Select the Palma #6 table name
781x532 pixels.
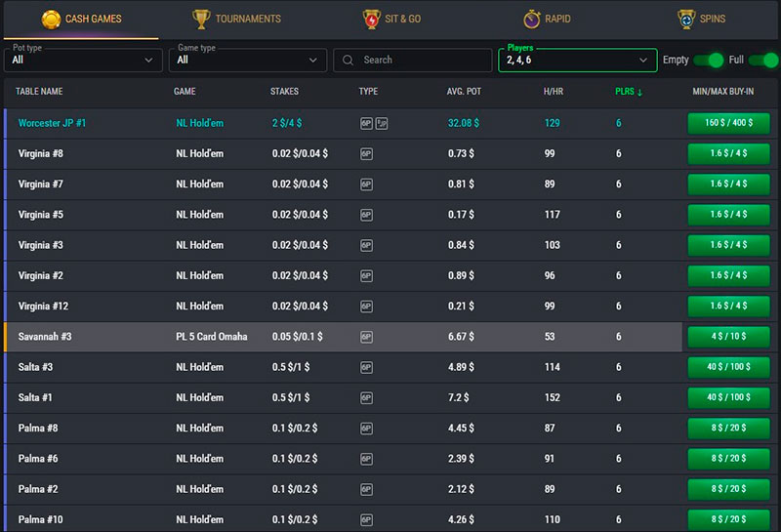(38, 459)
